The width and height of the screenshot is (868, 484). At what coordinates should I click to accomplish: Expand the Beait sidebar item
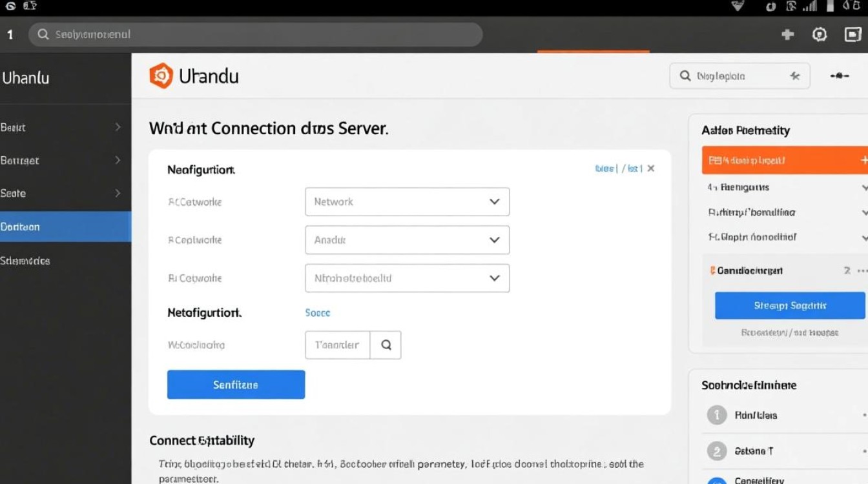65,127
